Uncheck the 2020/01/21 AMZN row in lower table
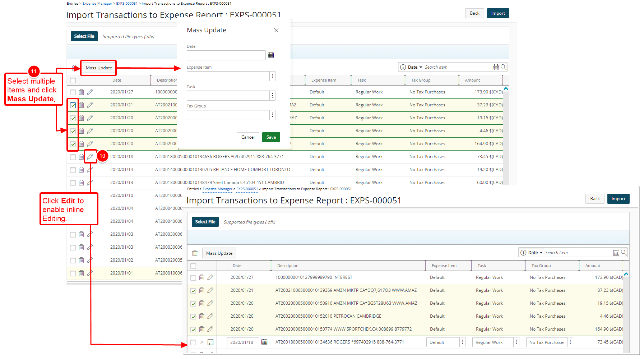This screenshot has height=359, width=644. click(193, 291)
